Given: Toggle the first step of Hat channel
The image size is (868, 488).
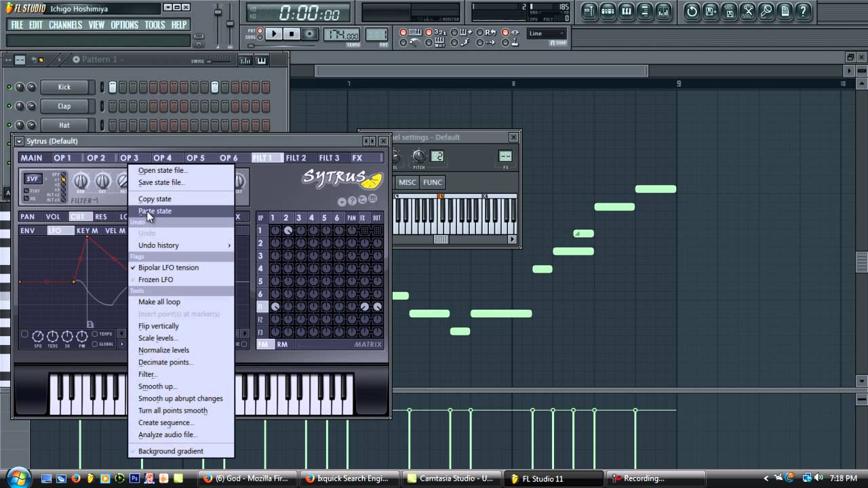Looking at the screenshot, I should pyautogui.click(x=113, y=125).
